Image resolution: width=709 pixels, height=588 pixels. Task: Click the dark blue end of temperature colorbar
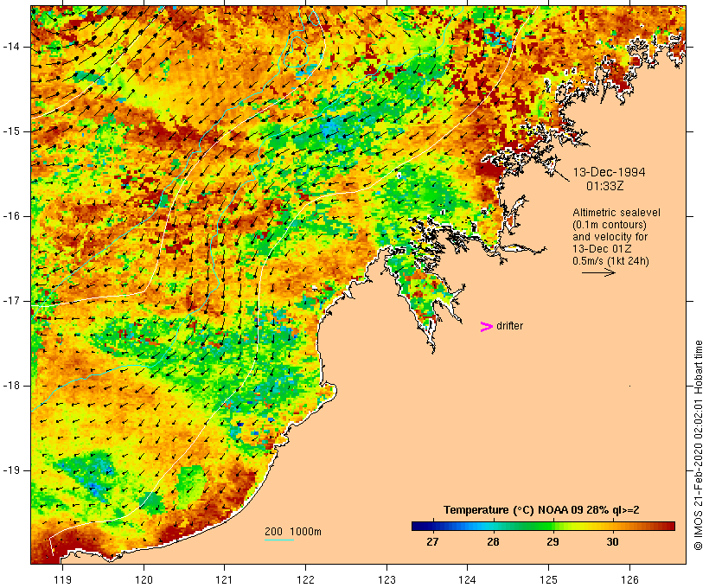(418, 526)
